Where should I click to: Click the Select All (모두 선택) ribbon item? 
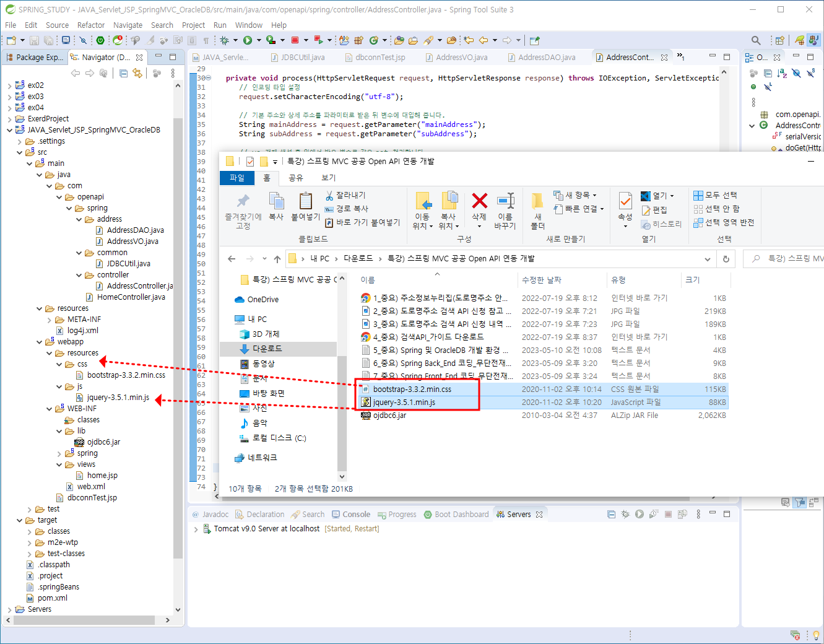tap(715, 195)
